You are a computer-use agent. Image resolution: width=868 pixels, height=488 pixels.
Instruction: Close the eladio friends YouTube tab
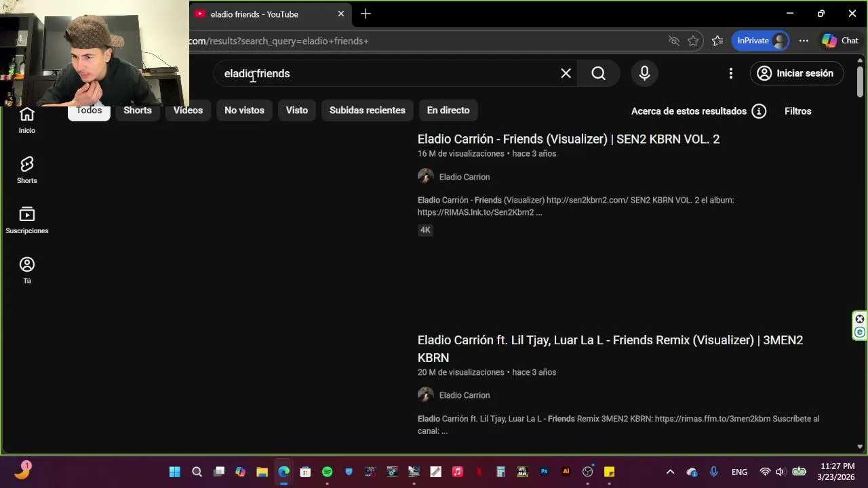coord(341,14)
